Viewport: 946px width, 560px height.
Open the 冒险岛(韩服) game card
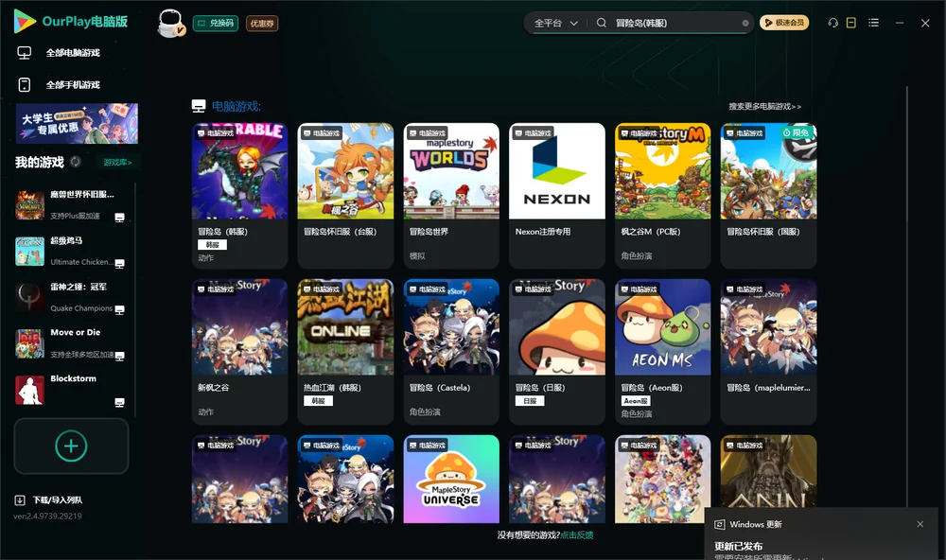239,196
